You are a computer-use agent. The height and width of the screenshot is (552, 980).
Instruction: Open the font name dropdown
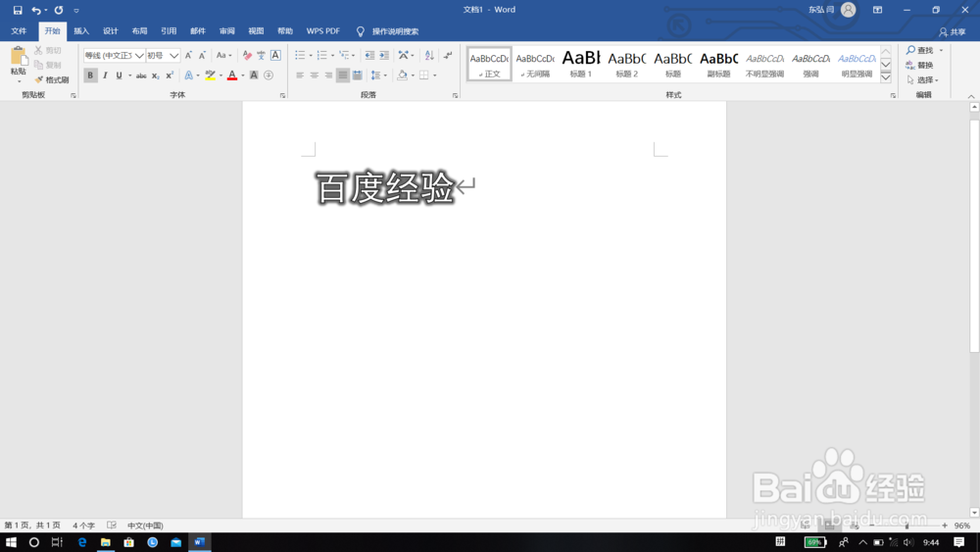coord(139,56)
